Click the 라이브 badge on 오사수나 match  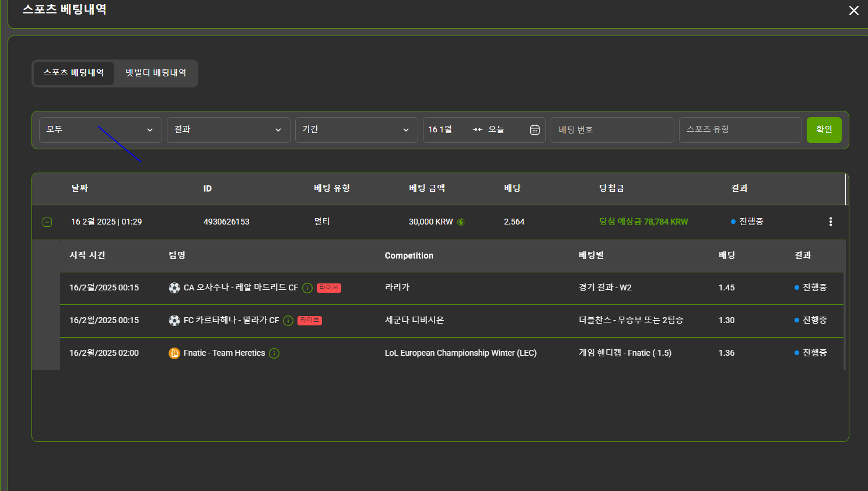329,288
